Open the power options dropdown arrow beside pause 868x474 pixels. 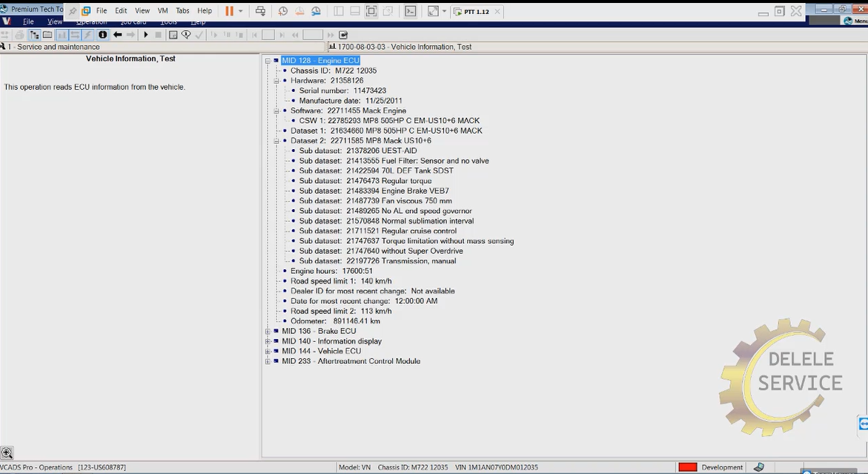tap(241, 11)
